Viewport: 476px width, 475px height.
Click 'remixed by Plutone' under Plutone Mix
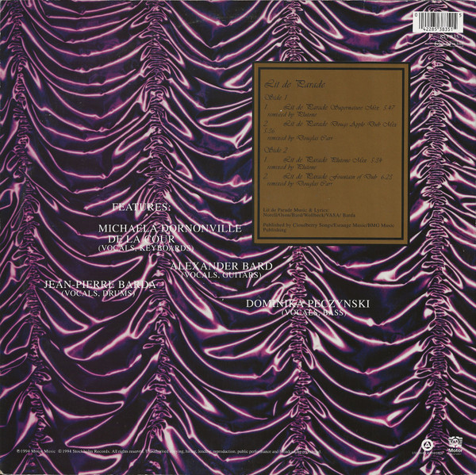[292, 167]
